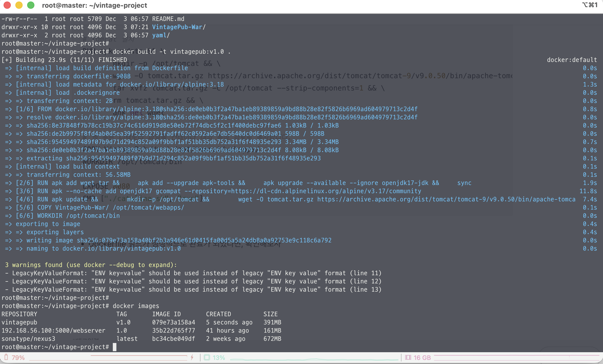603x364 pixels.
Task: Click the 79% battery percentage label
Action: point(18,358)
